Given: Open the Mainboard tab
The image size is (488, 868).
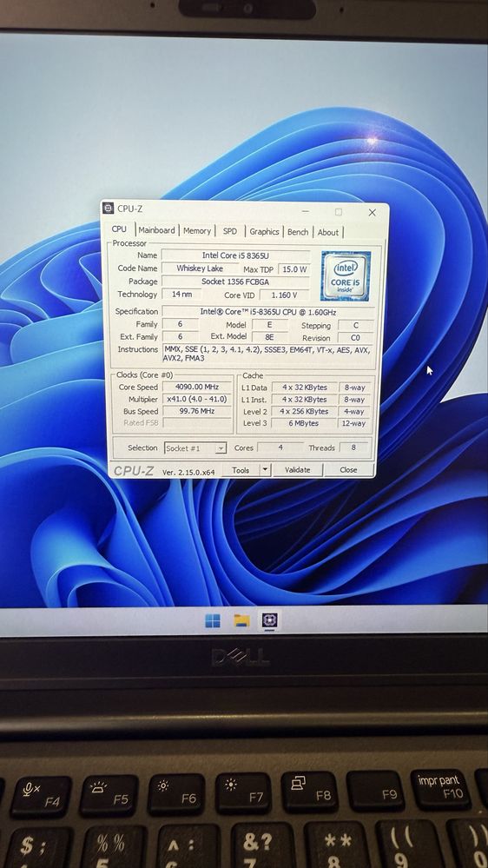Looking at the screenshot, I should [x=156, y=230].
